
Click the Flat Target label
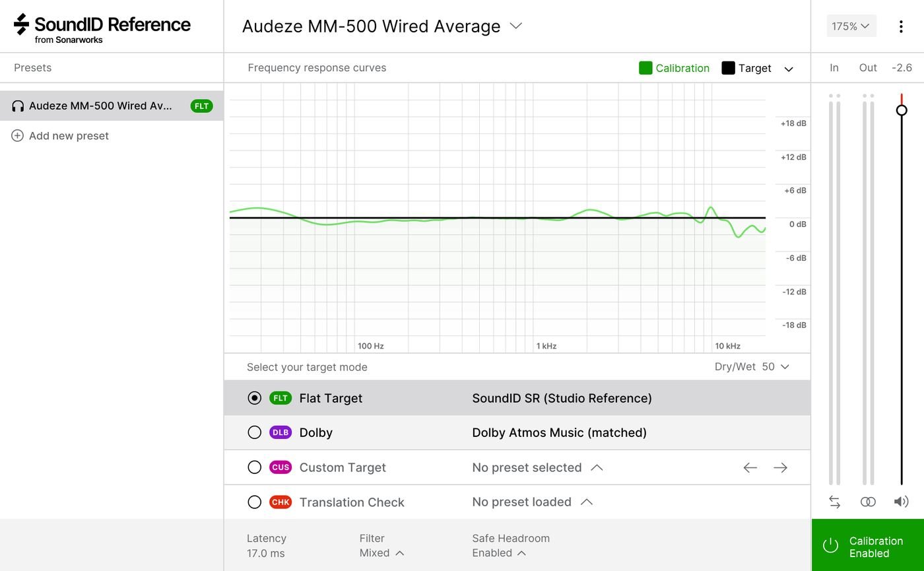331,398
